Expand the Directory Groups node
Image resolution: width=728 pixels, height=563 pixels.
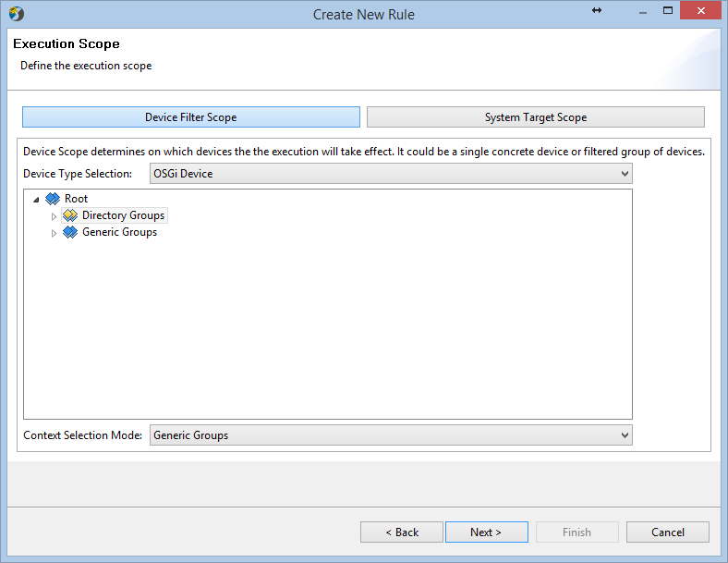pos(54,216)
